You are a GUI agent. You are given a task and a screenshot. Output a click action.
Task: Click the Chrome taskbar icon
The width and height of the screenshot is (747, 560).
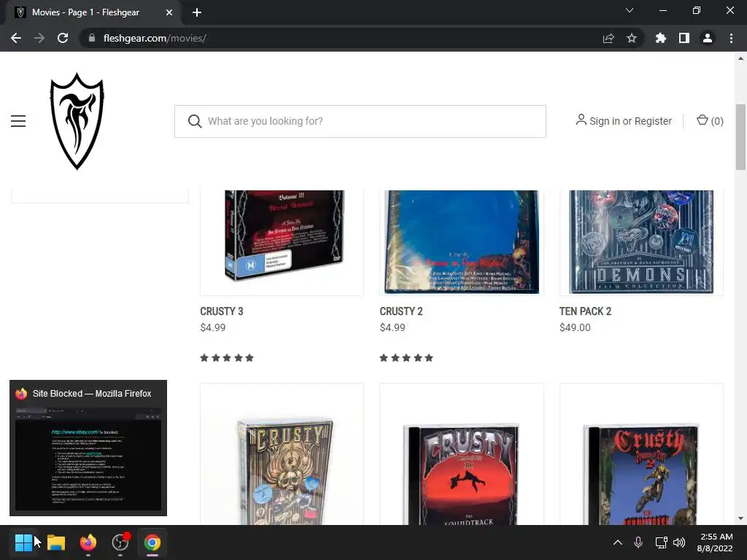click(152, 542)
